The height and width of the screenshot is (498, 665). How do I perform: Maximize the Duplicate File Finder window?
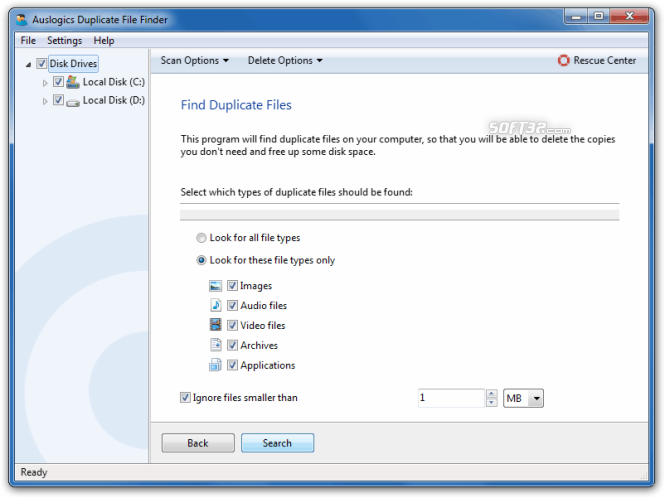click(598, 17)
